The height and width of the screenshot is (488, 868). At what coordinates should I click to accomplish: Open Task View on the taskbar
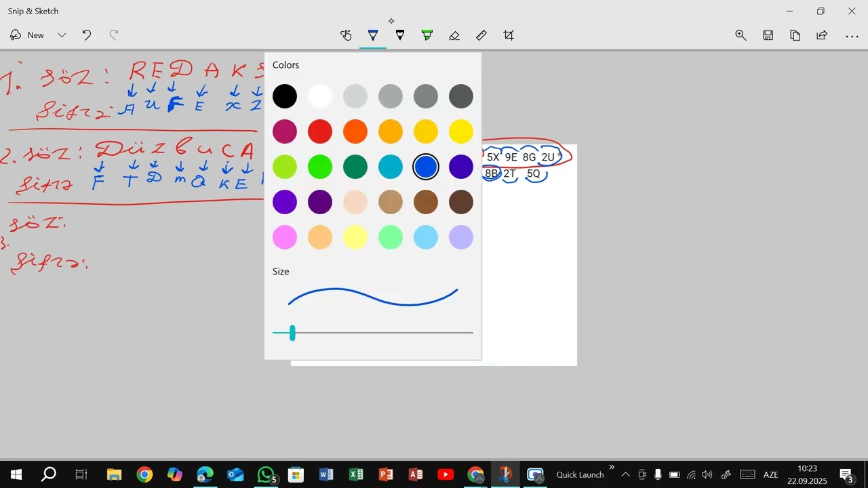[x=81, y=474]
